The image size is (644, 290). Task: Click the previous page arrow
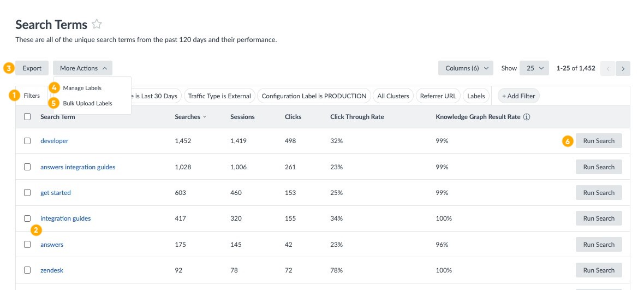tap(608, 69)
